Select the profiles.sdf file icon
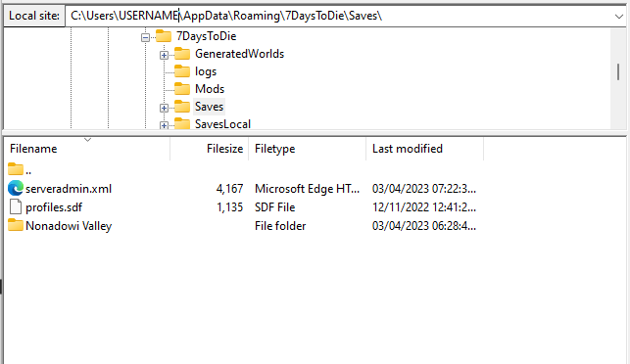630x364 pixels. [x=16, y=207]
